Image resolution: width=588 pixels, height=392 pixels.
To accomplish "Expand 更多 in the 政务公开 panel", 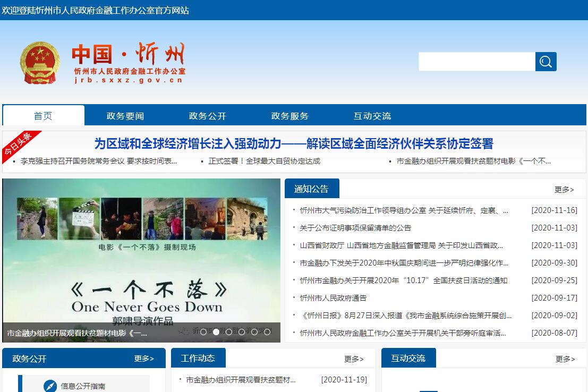I will (144, 359).
